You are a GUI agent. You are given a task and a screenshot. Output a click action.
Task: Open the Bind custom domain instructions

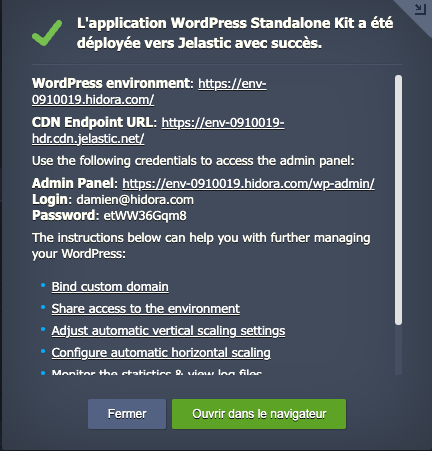110,287
